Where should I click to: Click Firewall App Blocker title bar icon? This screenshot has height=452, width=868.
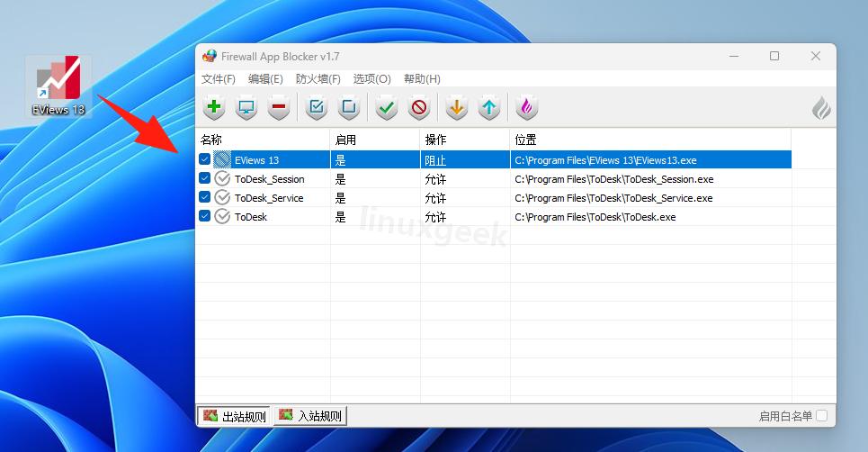[210, 56]
